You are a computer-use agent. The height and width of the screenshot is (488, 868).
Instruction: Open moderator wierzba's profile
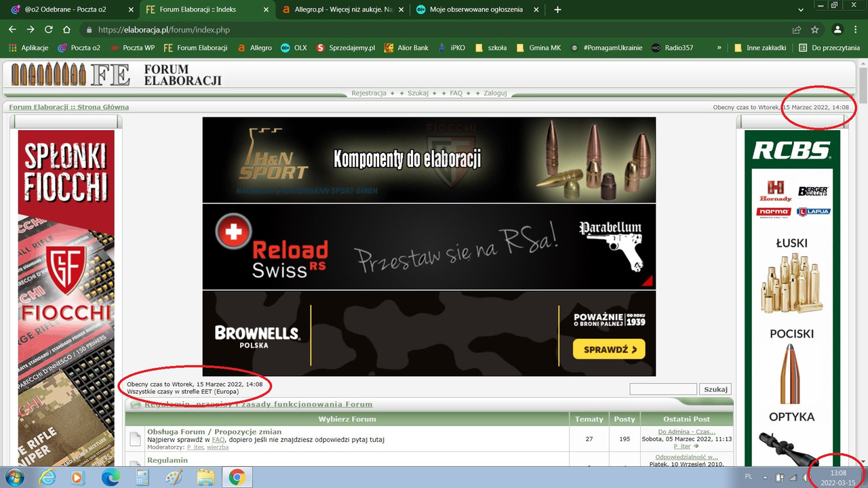point(218,447)
